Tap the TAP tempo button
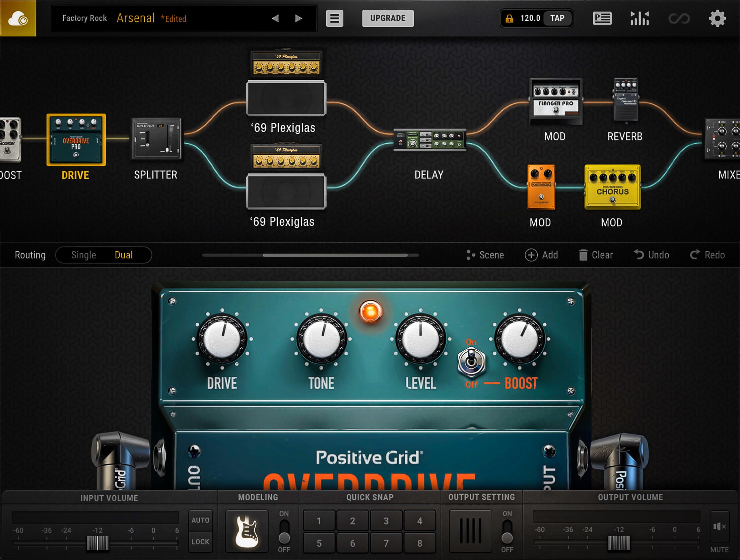Viewport: 740px width, 560px height. (557, 18)
